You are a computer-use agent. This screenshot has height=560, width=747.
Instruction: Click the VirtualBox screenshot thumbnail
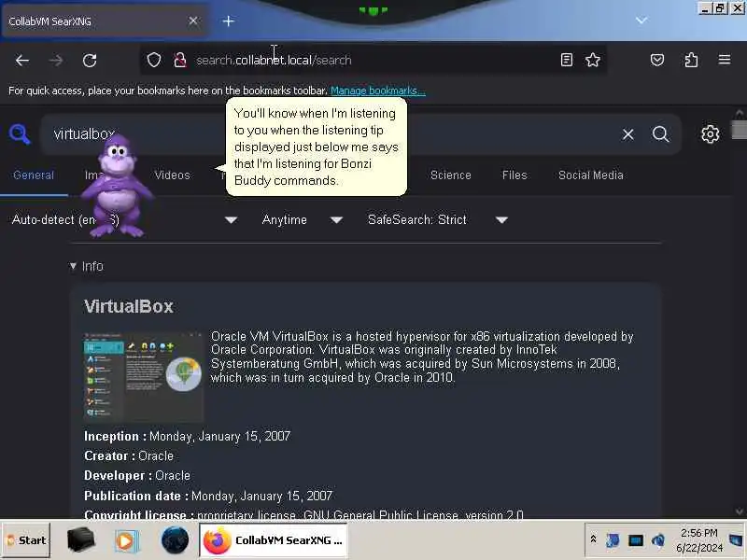(144, 376)
